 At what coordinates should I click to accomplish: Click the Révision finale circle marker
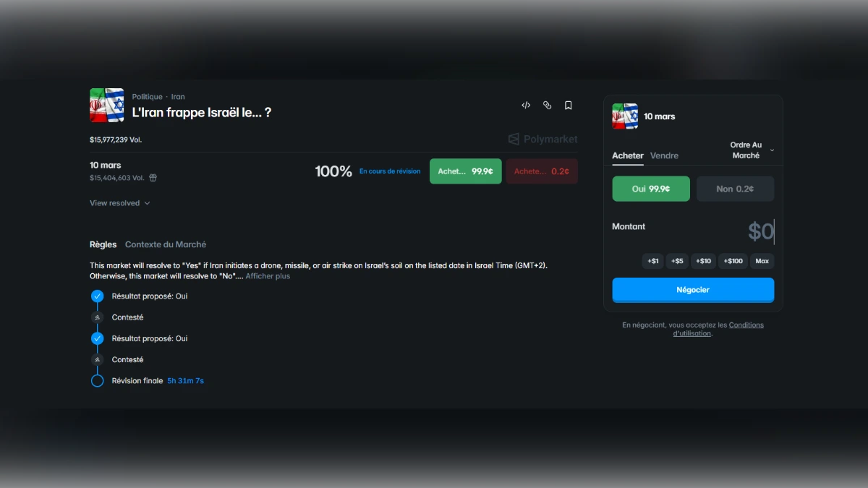point(98,381)
